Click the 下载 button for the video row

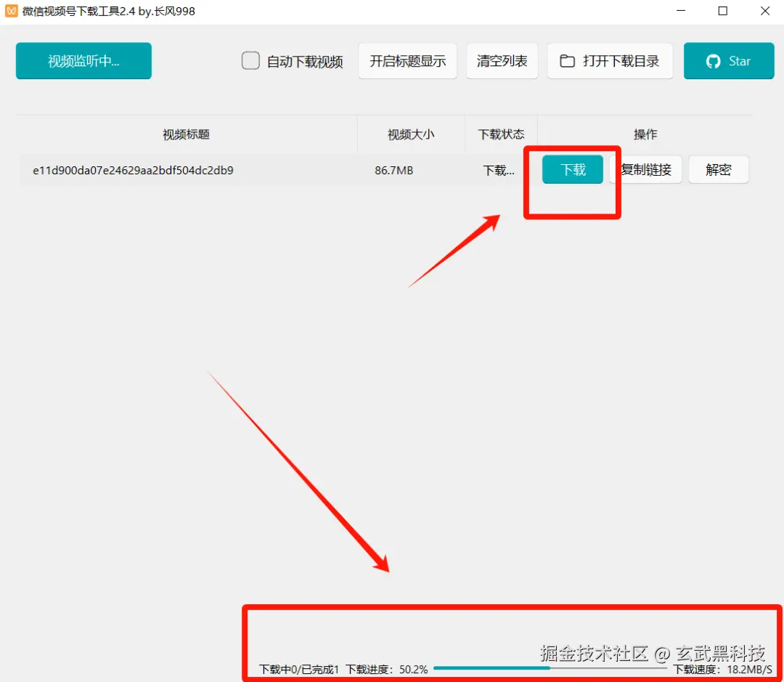[573, 170]
